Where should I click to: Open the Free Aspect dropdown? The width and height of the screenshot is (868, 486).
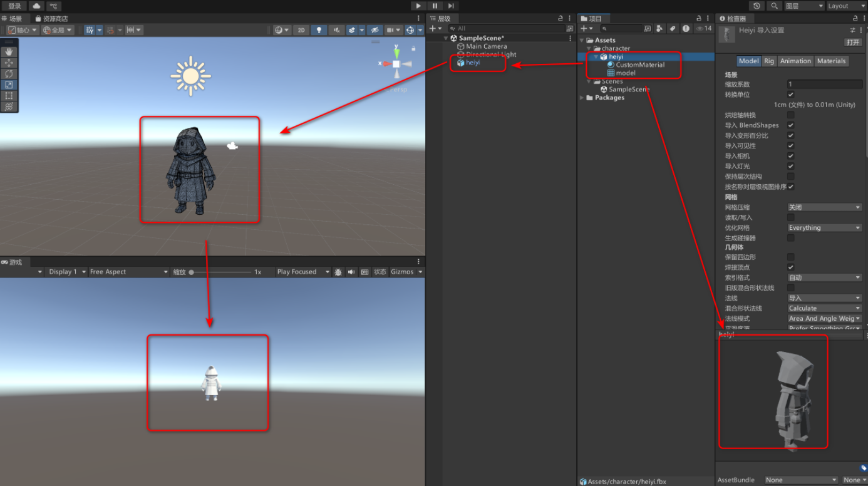(128, 272)
